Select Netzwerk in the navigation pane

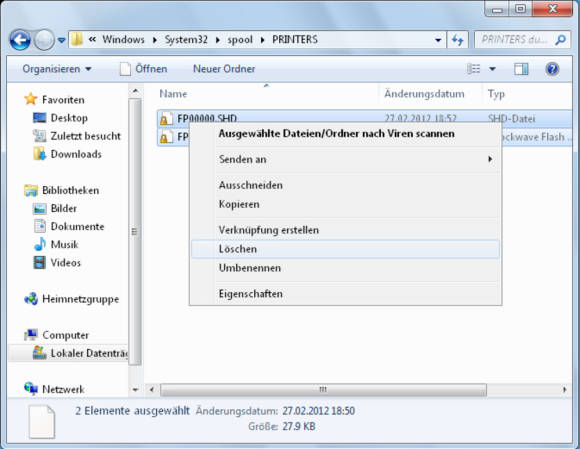click(x=63, y=389)
